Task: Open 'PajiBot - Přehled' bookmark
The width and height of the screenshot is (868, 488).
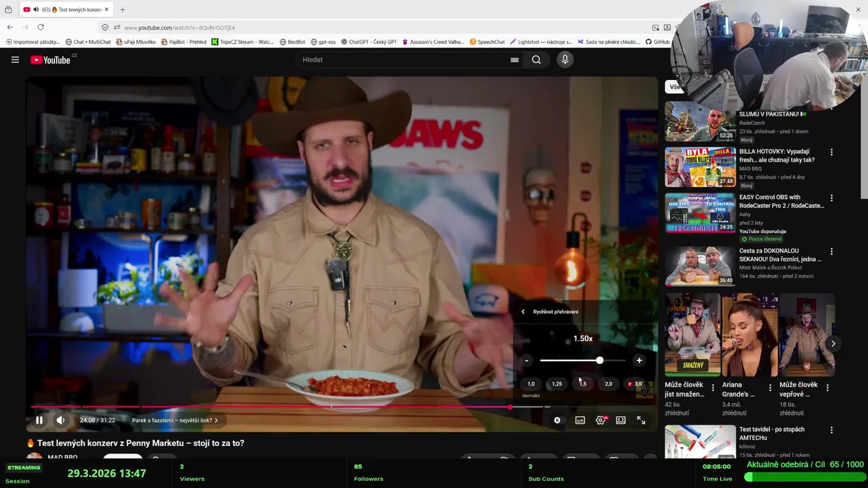Action: click(x=184, y=42)
